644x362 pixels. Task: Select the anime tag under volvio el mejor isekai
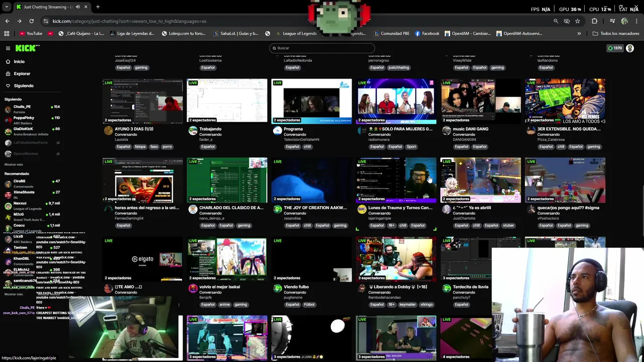pyautogui.click(x=224, y=305)
